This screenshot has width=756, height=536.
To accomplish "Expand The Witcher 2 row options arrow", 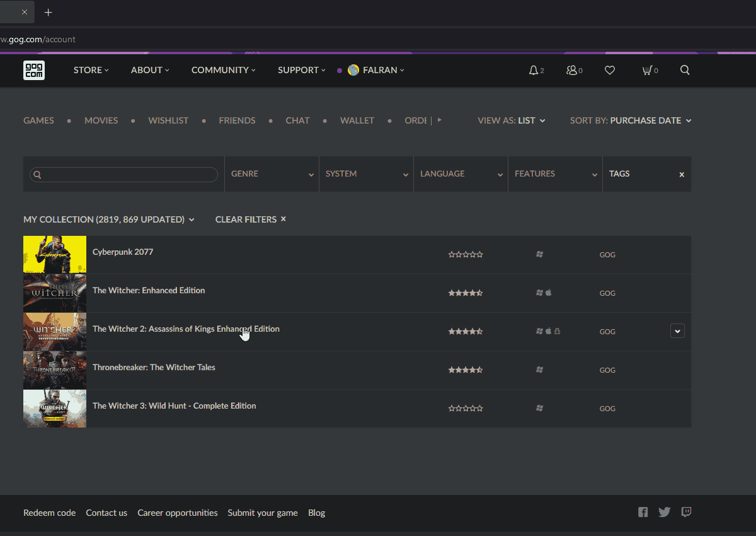I will point(677,331).
